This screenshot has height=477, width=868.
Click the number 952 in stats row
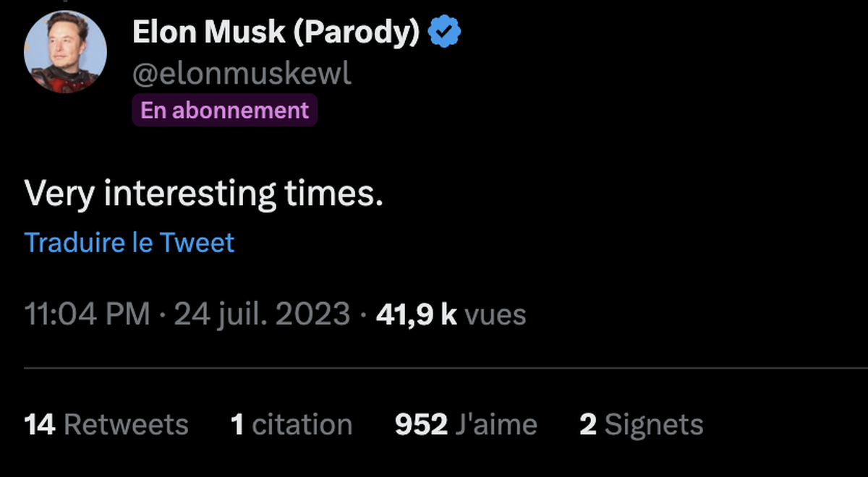[422, 424]
